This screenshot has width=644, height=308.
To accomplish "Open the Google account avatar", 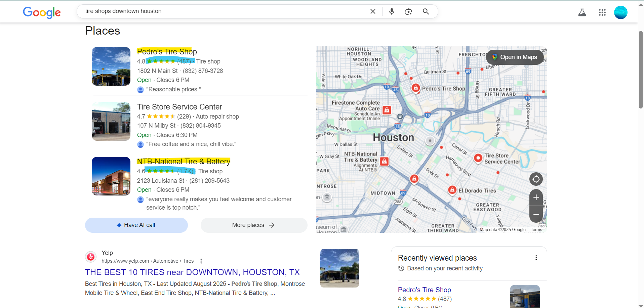I will (x=621, y=12).
